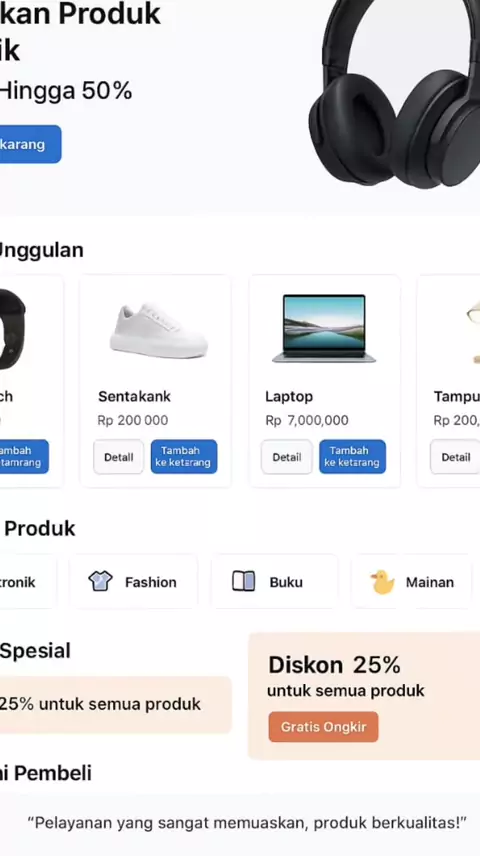This screenshot has height=856, width=480.
Task: Click the Buku open book icon
Action: tap(244, 581)
